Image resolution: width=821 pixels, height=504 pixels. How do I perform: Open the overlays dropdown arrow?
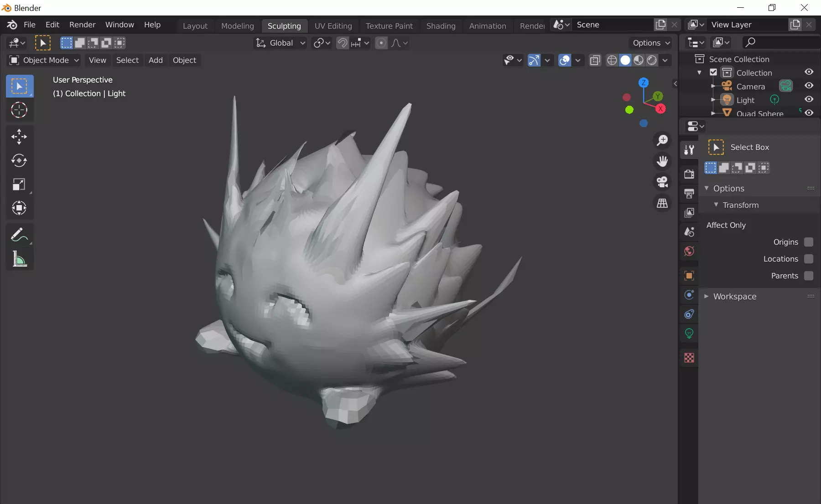(x=577, y=60)
